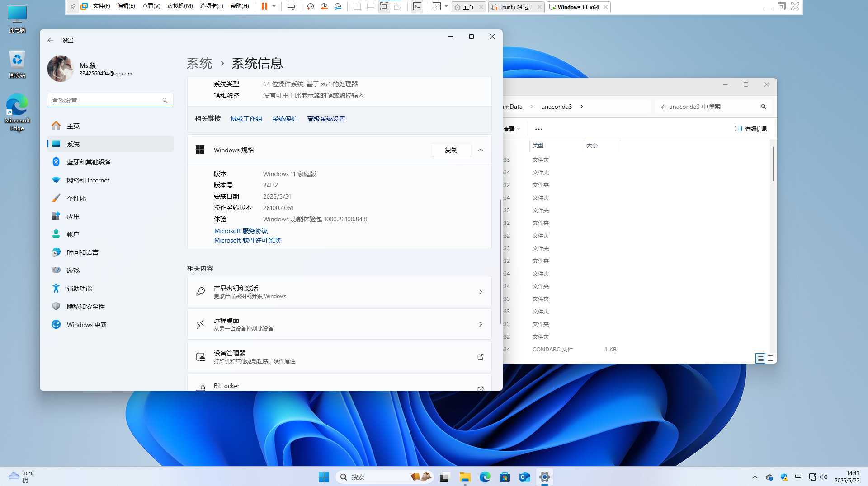Click the Settings page vertical scrollbar
Image resolution: width=868 pixels, height=486 pixels.
point(500,262)
